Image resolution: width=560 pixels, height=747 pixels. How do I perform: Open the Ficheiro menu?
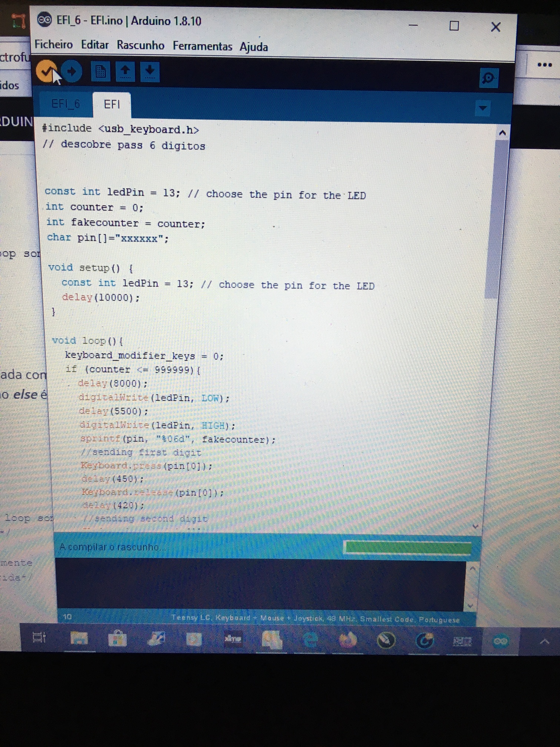pos(54,44)
